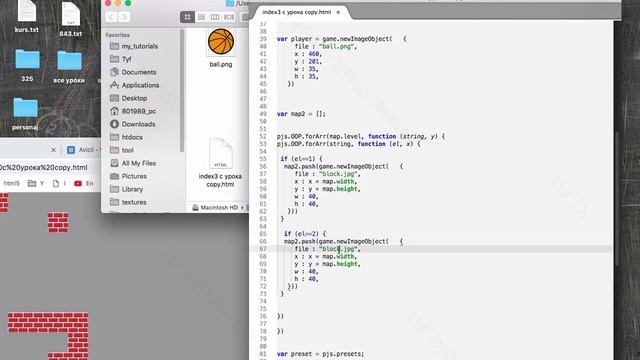Select the index3 с урока copy.html file icon
Viewport: 640px width, 360px height.
pos(220,153)
